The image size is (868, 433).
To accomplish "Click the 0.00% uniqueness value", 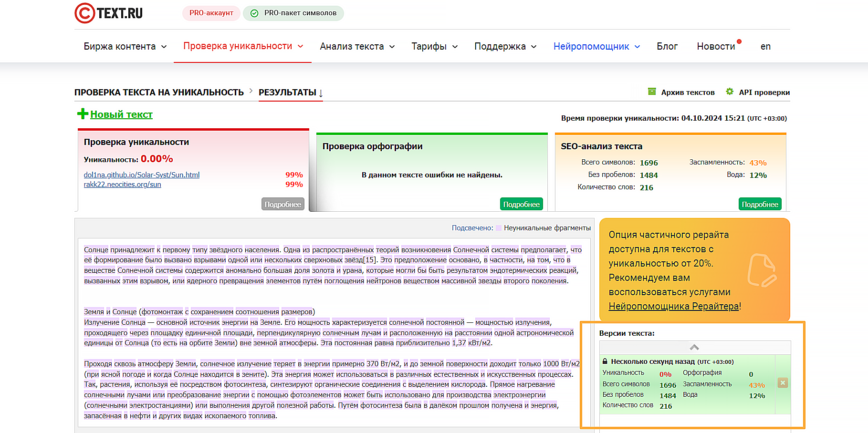I will click(x=157, y=159).
